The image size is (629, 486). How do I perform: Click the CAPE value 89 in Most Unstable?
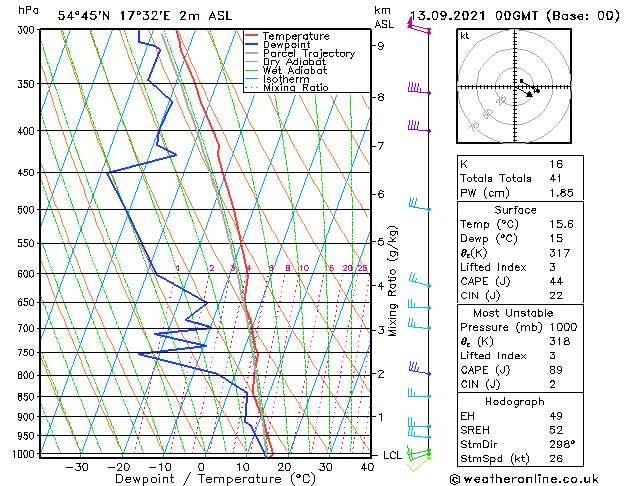point(556,370)
